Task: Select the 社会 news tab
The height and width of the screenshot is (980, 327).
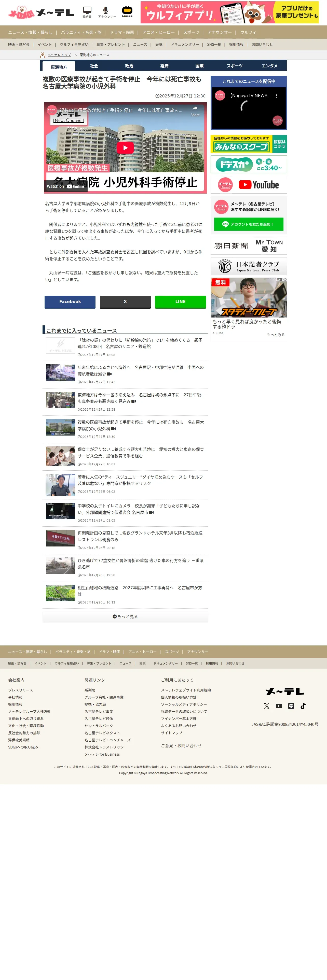Action: (x=94, y=66)
